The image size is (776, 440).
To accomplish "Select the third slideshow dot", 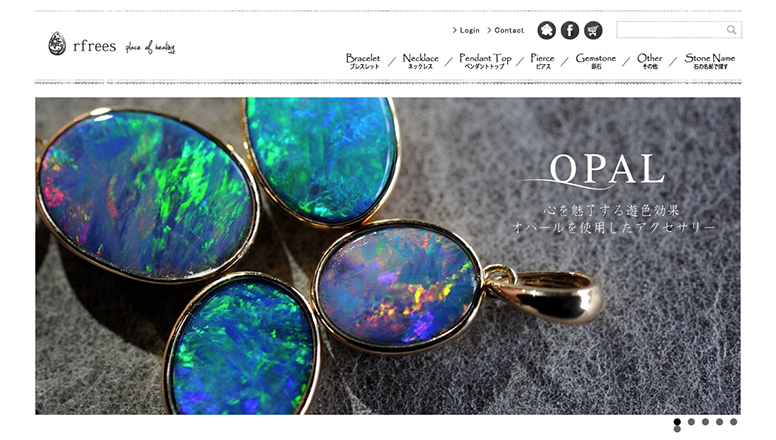I will [x=705, y=422].
